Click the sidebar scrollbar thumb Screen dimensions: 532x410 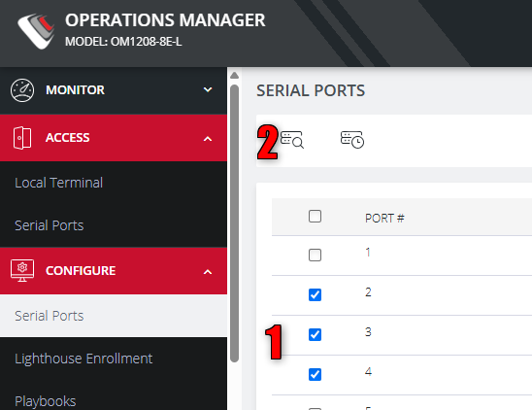(x=234, y=223)
